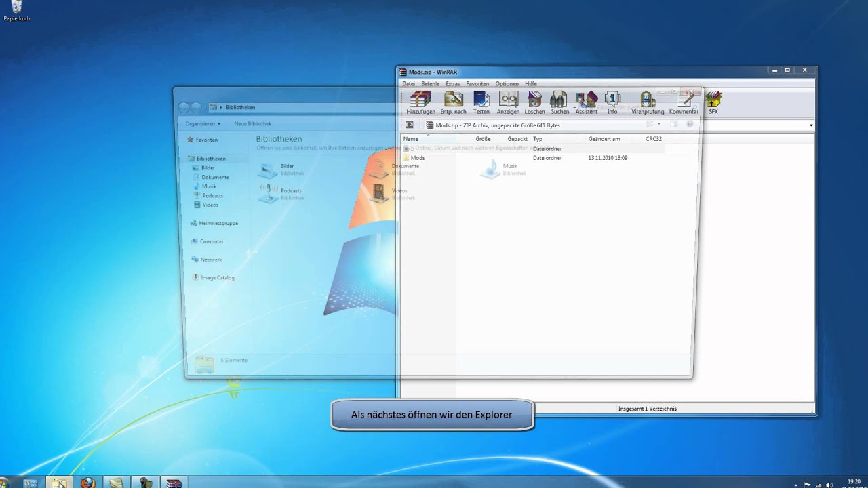The width and height of the screenshot is (868, 488).
Task: Sort by the CRC32 column header
Action: coord(654,139)
